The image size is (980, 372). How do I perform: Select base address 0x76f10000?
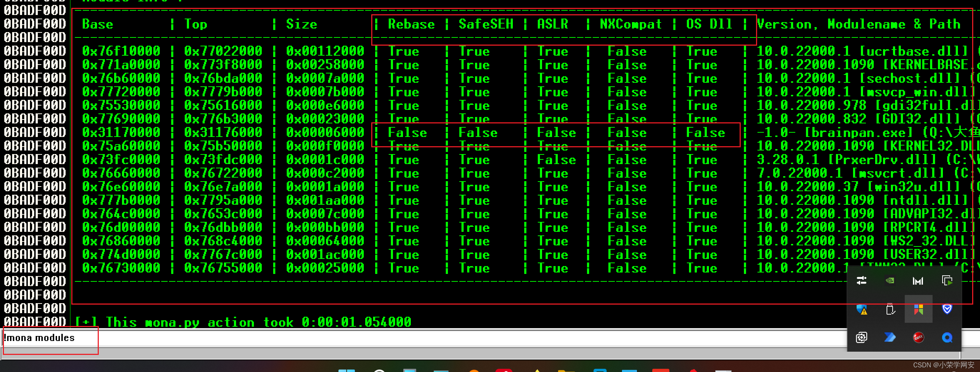tap(121, 51)
